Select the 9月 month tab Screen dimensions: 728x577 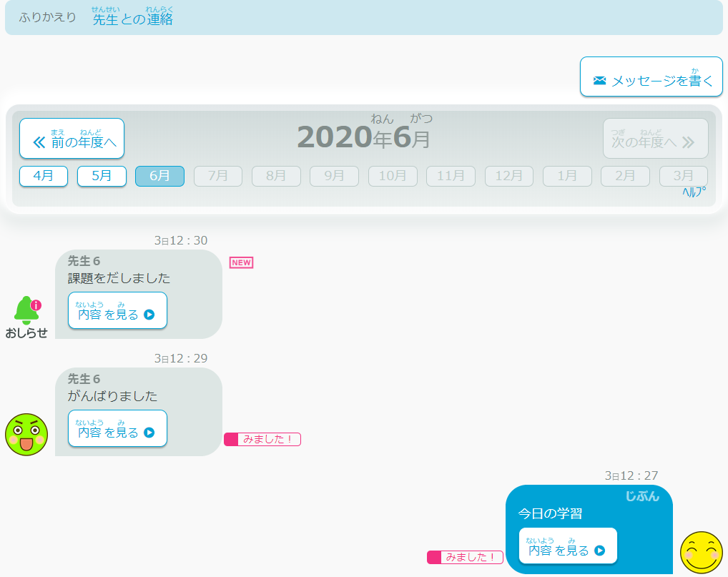(x=334, y=176)
